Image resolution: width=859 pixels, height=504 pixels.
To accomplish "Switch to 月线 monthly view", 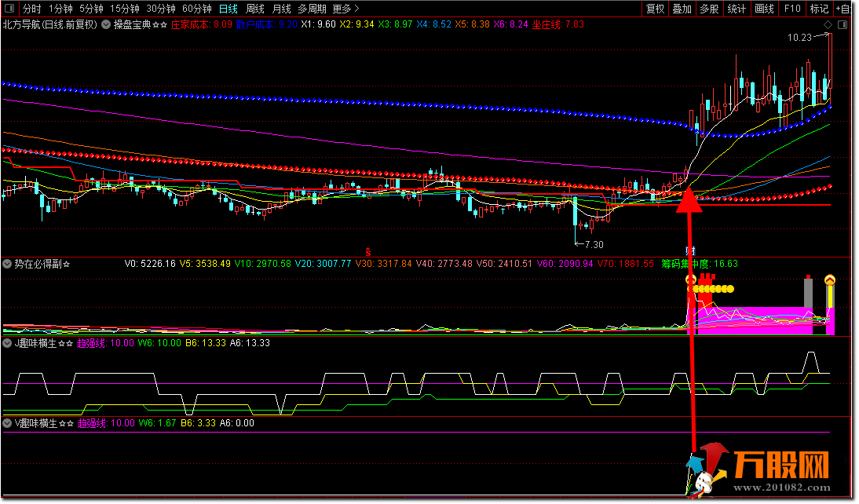I will 282,9.
